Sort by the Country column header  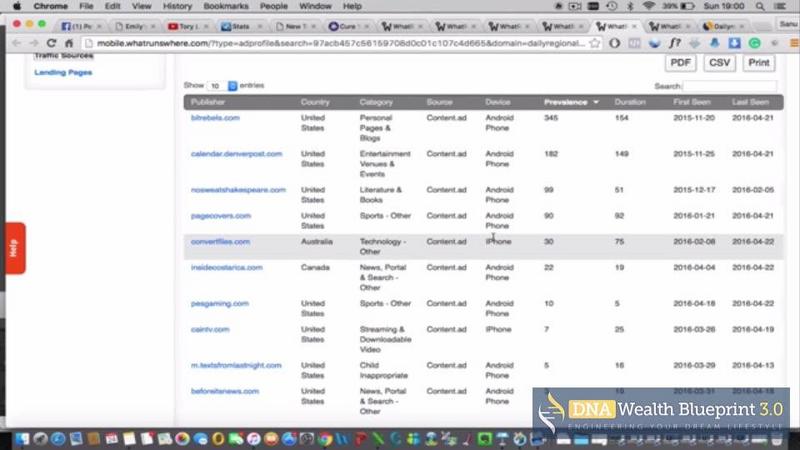coord(315,102)
